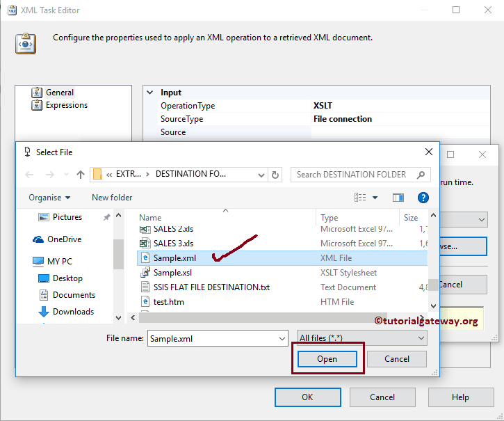
Task: Click Expressions page icon in XML Task Editor
Action: (37, 105)
